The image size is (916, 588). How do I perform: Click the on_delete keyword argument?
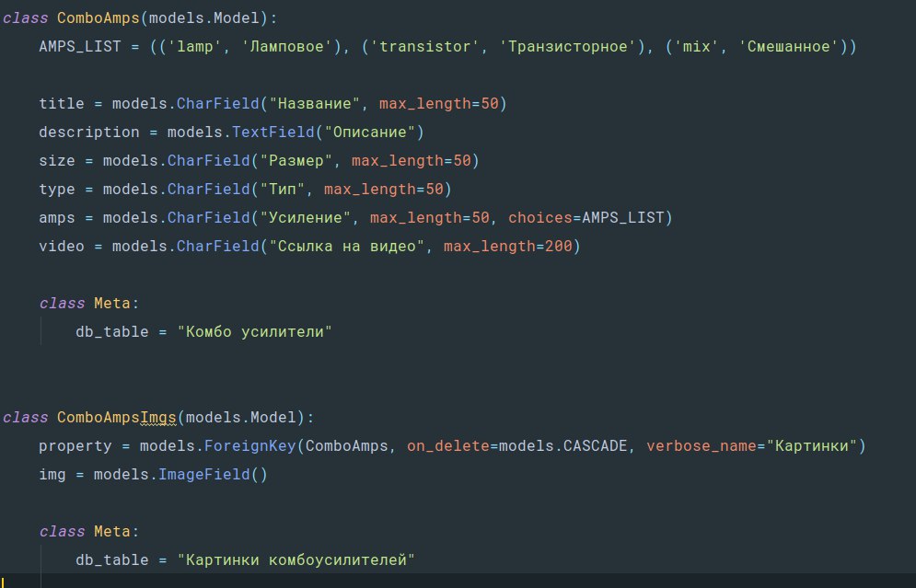448,446
